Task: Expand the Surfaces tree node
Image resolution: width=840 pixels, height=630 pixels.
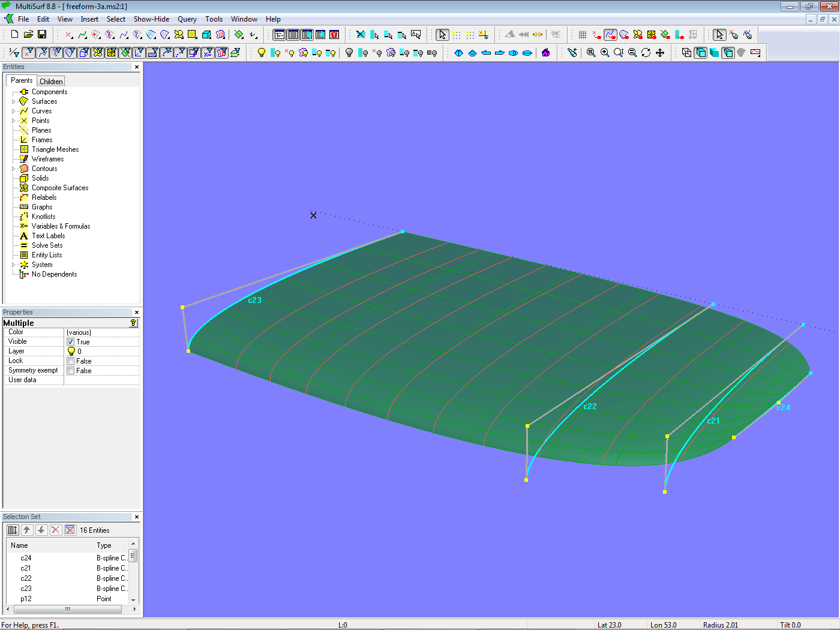Action: click(13, 101)
